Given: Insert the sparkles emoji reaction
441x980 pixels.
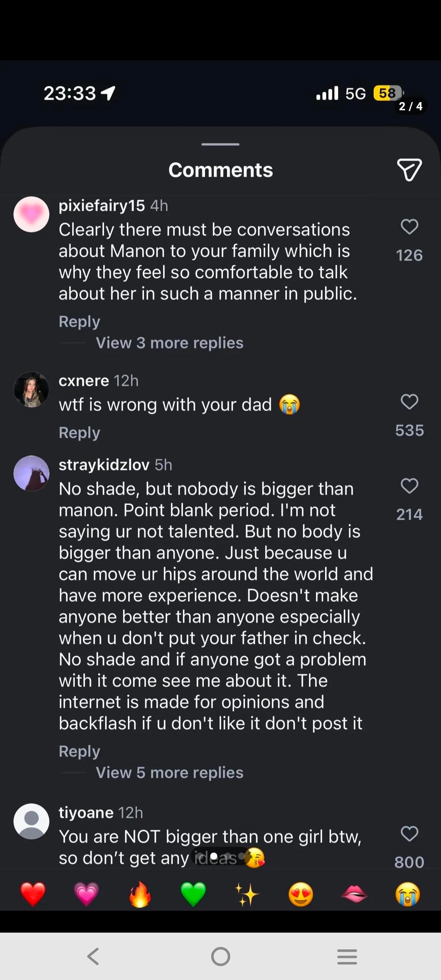Looking at the screenshot, I should 247,894.
